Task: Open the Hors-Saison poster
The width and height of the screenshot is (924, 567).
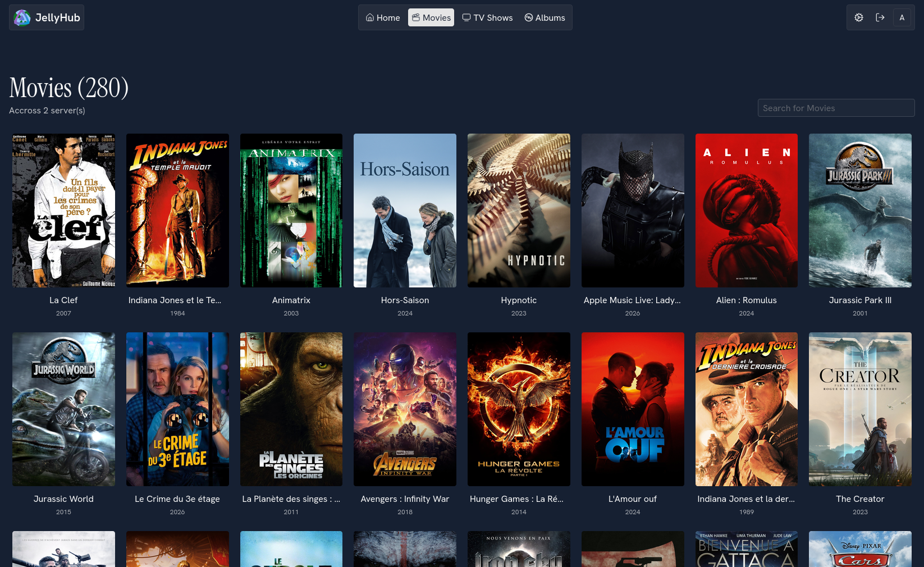Action: tap(405, 211)
